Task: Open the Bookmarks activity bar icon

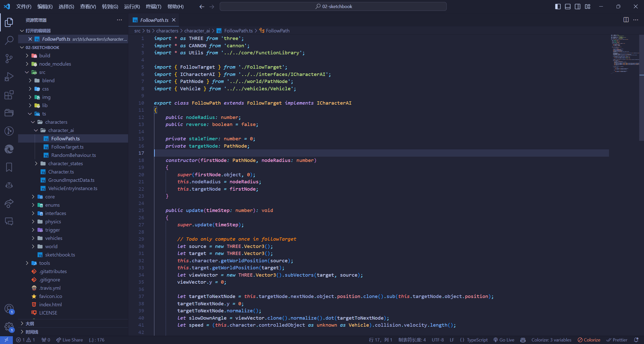Action: click(x=9, y=167)
